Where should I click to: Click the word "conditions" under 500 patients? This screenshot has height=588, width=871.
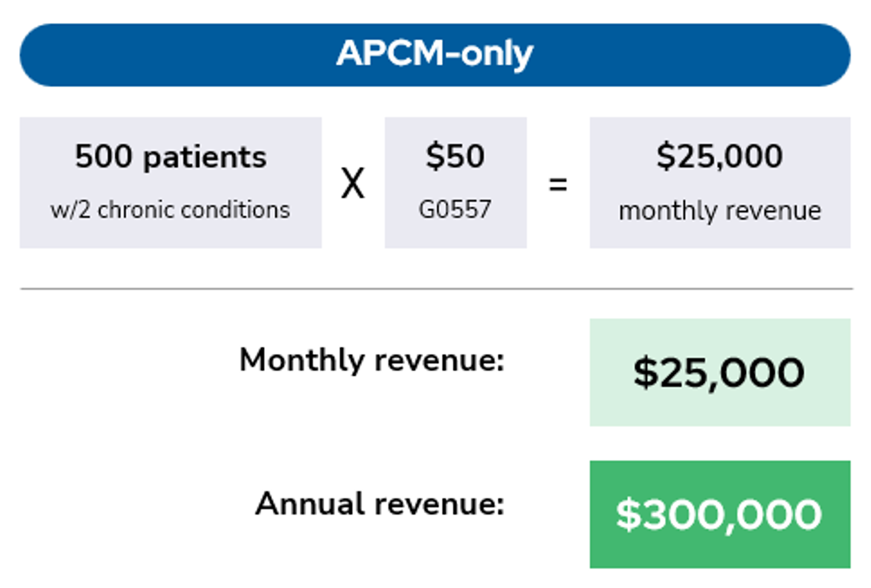(235, 210)
